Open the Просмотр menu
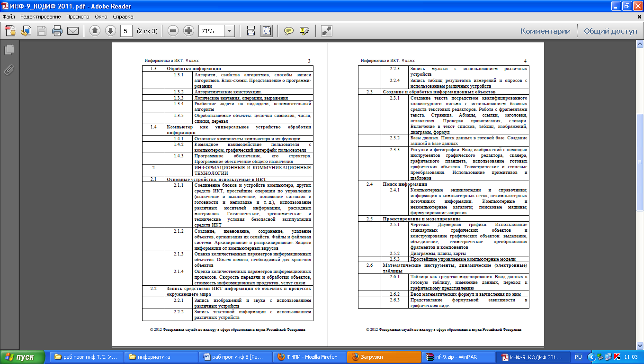This screenshot has height=364, width=644. point(78,16)
